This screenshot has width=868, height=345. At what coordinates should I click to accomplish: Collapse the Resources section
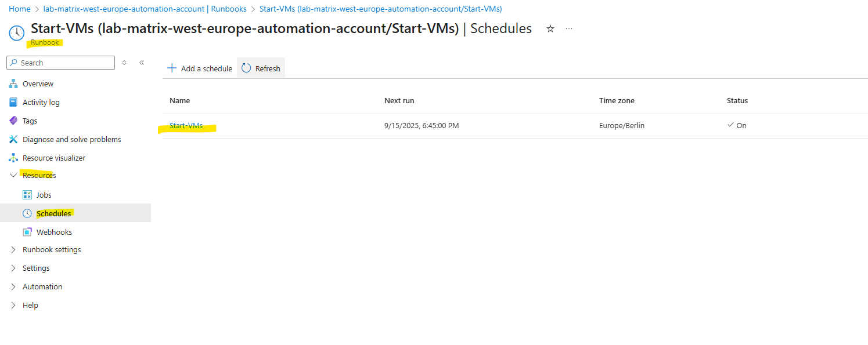[x=13, y=176]
